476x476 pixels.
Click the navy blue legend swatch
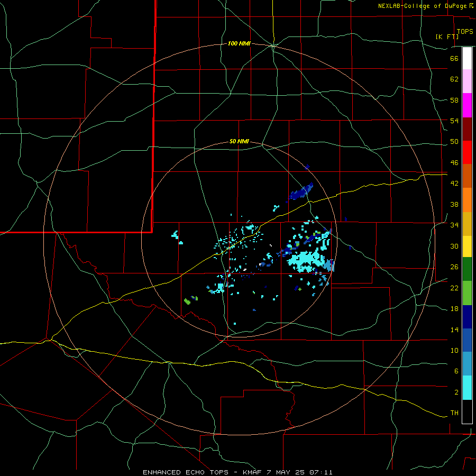[467, 317]
